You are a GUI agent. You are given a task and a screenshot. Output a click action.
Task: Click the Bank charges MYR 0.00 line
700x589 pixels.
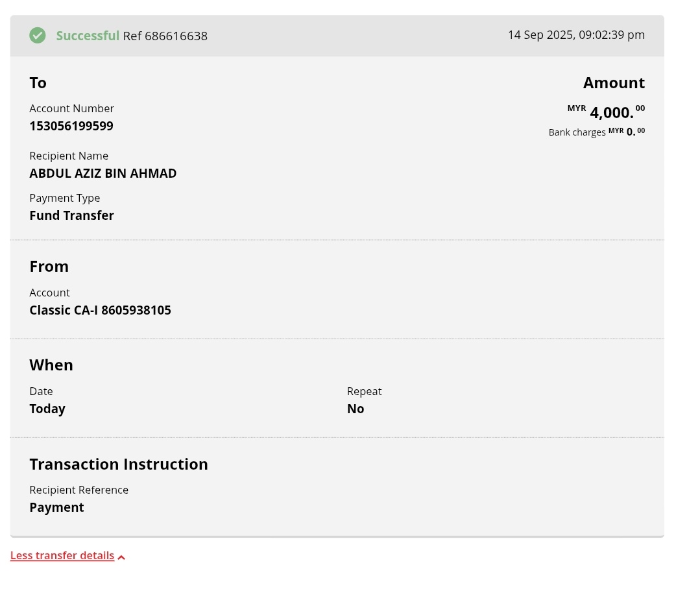pyautogui.click(x=597, y=132)
